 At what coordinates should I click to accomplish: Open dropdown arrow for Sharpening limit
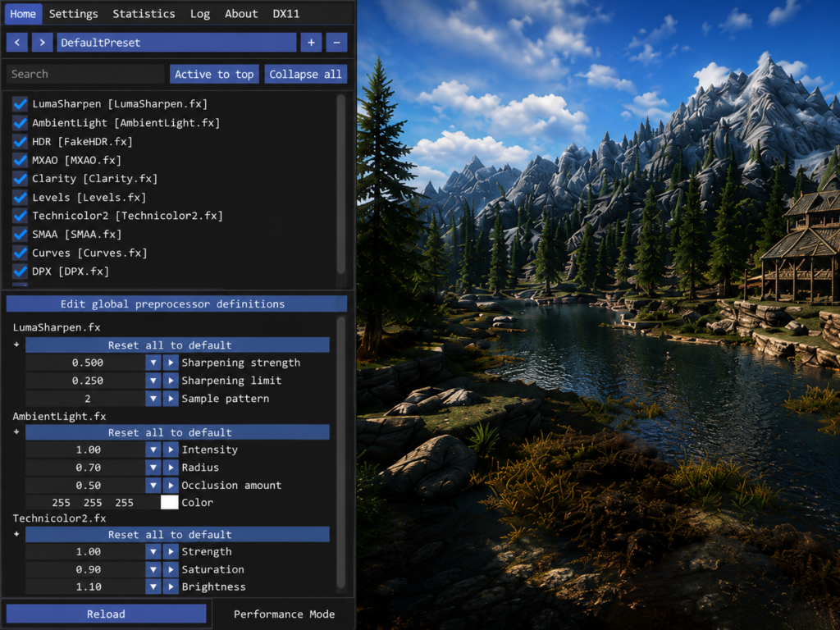(153, 381)
